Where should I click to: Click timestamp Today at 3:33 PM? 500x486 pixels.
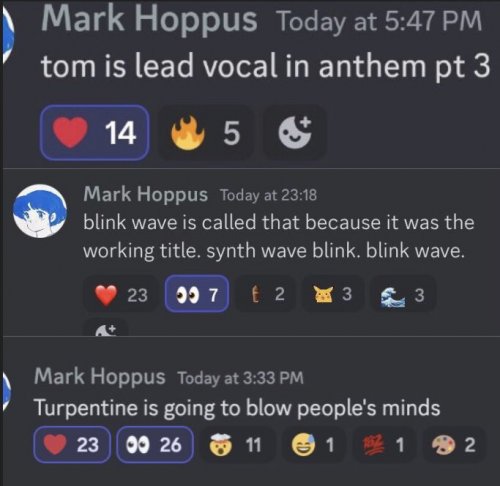coord(240,378)
